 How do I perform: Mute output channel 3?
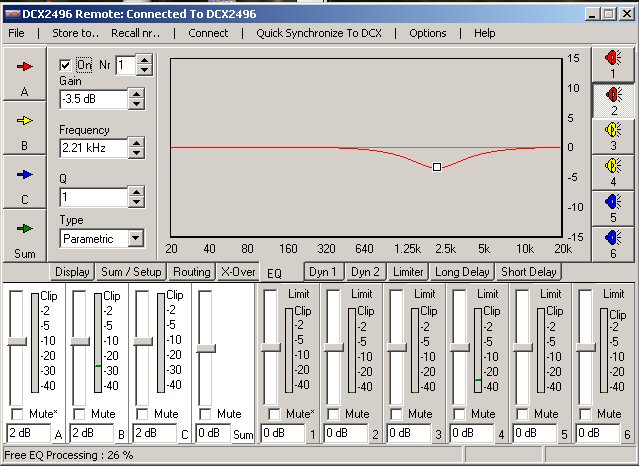click(x=396, y=414)
